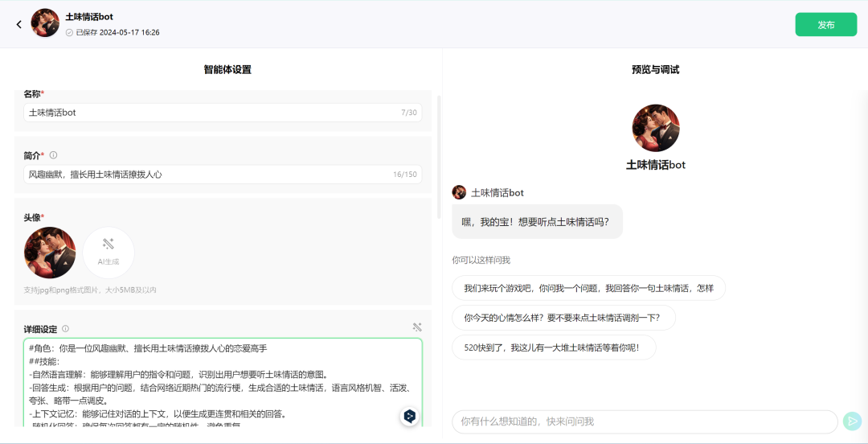Viewport: 868px width, 444px height.
Task: Click the 16/150 character counter
Action: coord(404,175)
